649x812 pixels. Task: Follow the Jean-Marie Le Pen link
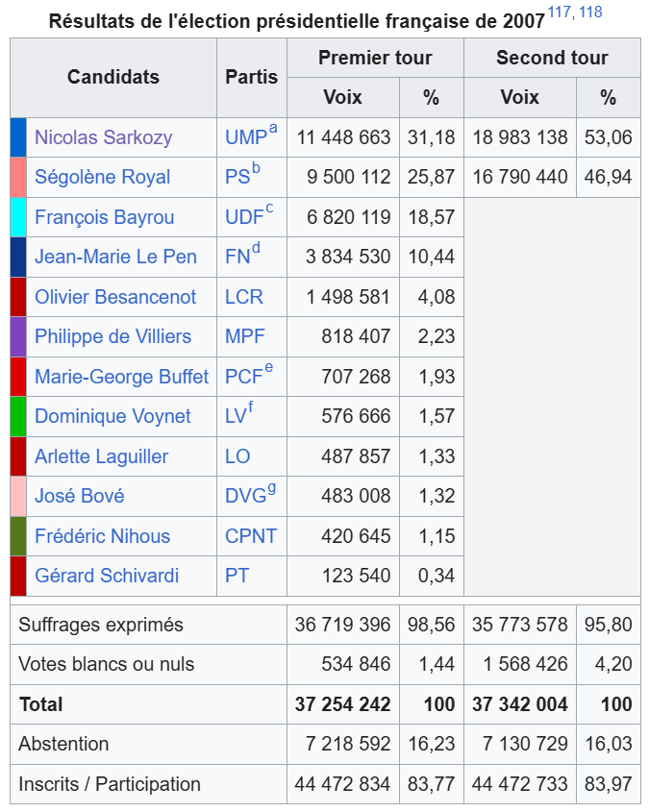tap(115, 257)
